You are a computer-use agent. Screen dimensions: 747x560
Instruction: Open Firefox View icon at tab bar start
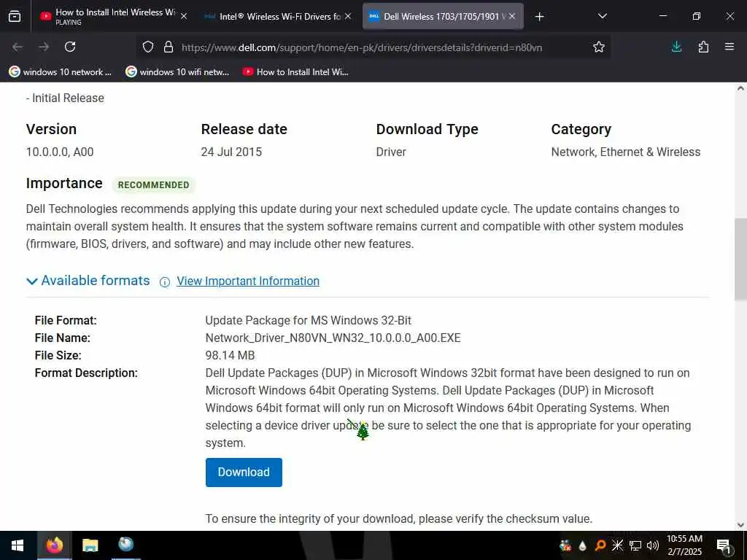(15, 17)
